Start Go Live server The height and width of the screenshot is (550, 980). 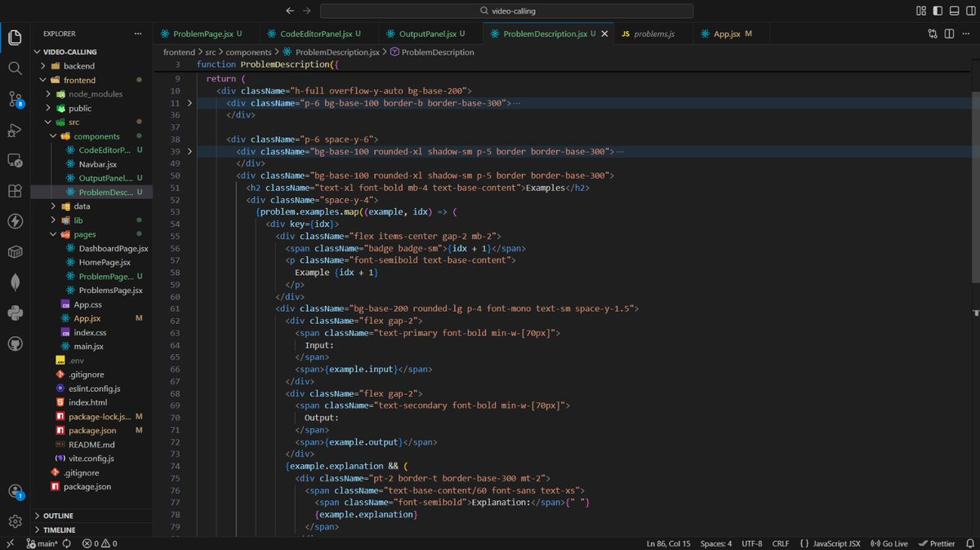click(889, 543)
